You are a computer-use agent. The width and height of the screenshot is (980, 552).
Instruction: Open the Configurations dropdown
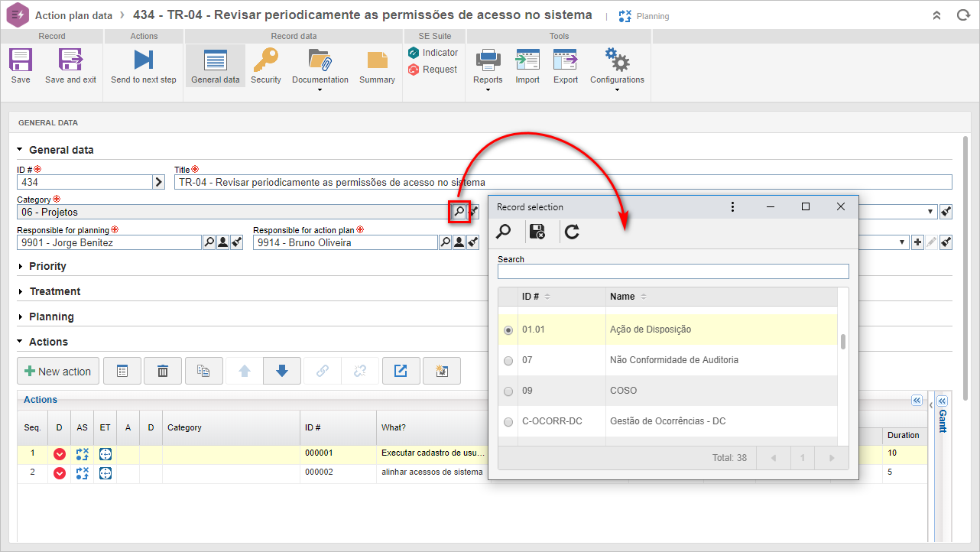[x=617, y=69]
